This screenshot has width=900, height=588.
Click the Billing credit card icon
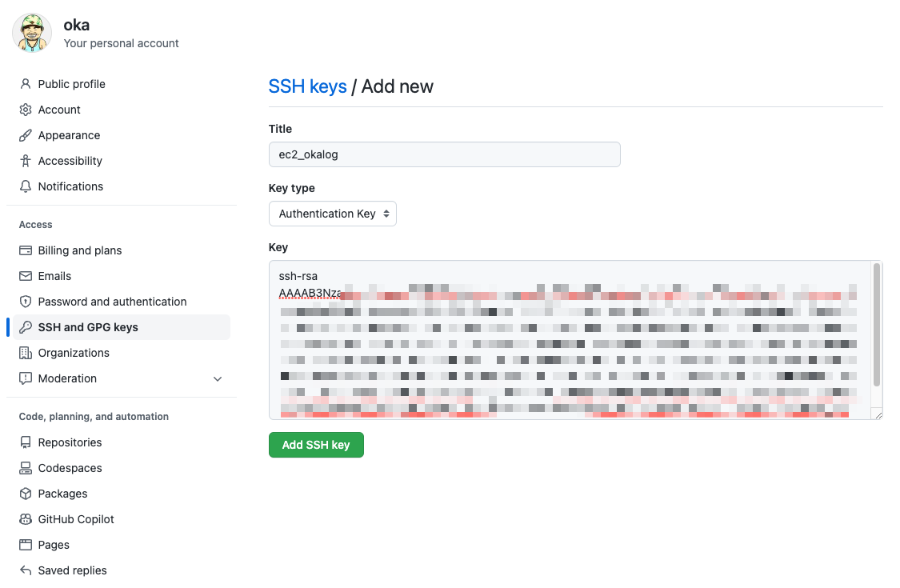(x=26, y=250)
